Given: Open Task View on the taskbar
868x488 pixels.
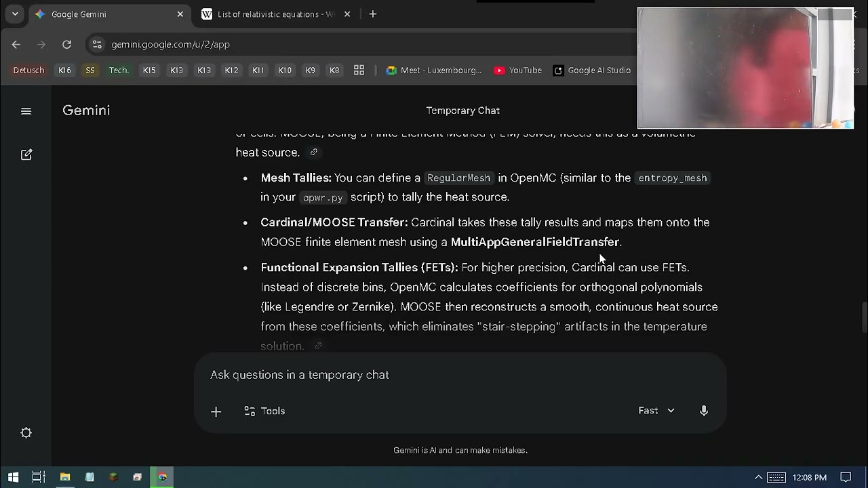Looking at the screenshot, I should (x=39, y=477).
